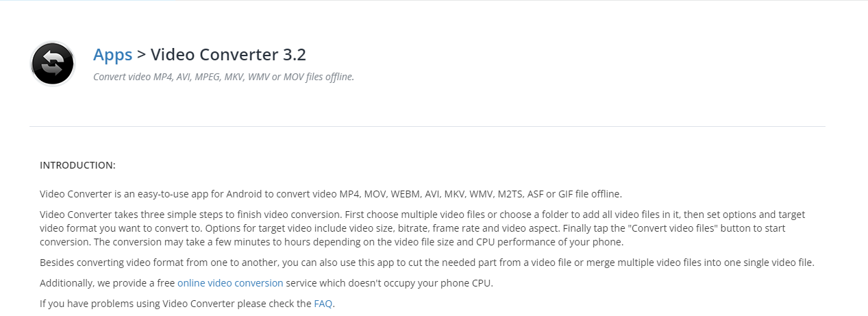Click the breadcrumb '>' separator
This screenshot has height=316, width=868.
click(x=141, y=55)
